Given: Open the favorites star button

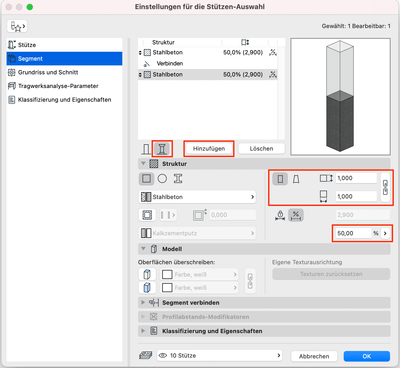Looking at the screenshot, I should [x=17, y=26].
